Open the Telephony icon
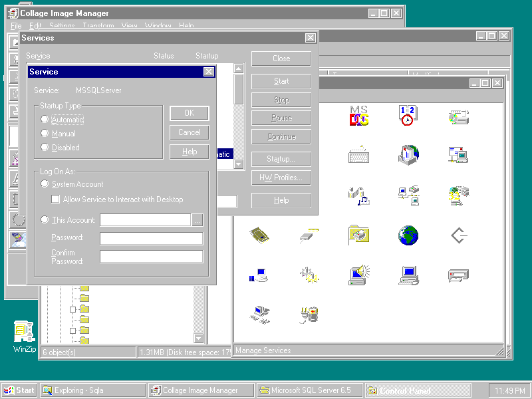This screenshot has height=399, width=532. 259,317
